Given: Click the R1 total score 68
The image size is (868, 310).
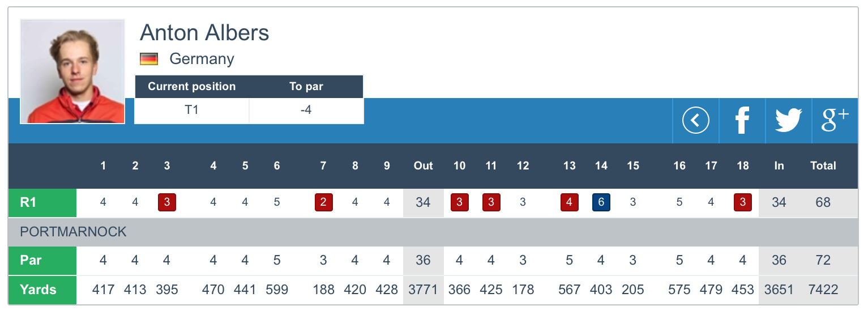Looking at the screenshot, I should (x=823, y=202).
